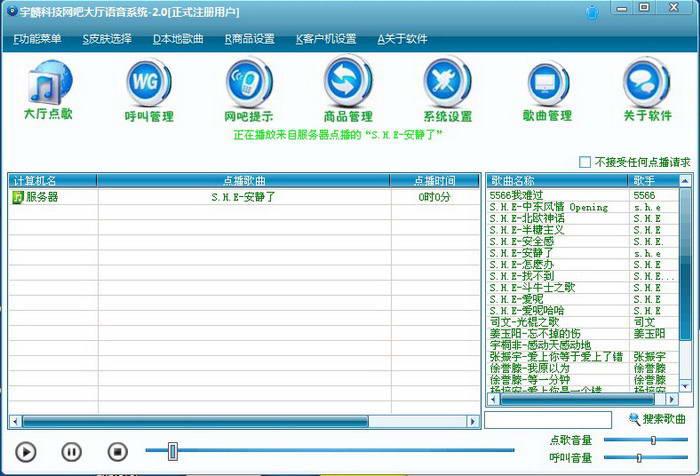This screenshot has height=476, width=700.
Task: Select the 服务器 request row
Action: coord(244,197)
